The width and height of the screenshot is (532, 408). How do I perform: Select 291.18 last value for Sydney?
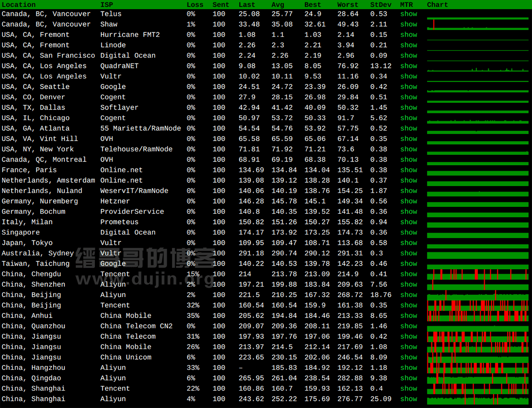point(251,253)
